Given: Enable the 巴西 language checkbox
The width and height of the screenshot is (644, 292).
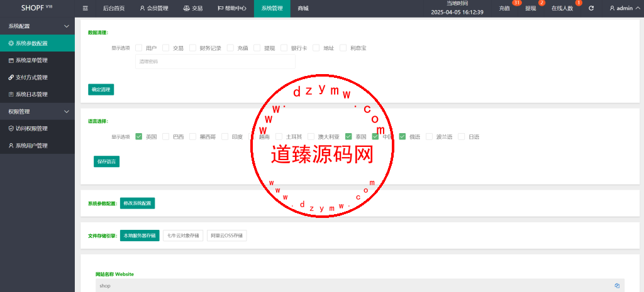Looking at the screenshot, I should pos(166,136).
